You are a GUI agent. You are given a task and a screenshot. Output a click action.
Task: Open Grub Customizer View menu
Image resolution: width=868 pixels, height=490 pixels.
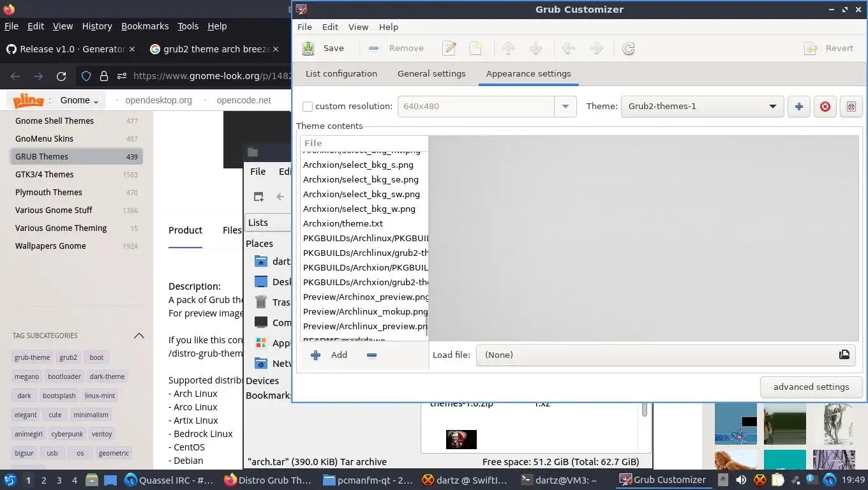click(x=358, y=27)
